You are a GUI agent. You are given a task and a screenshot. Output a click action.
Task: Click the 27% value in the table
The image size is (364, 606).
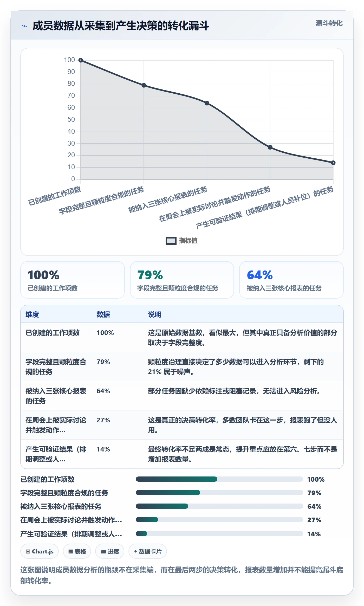click(103, 420)
